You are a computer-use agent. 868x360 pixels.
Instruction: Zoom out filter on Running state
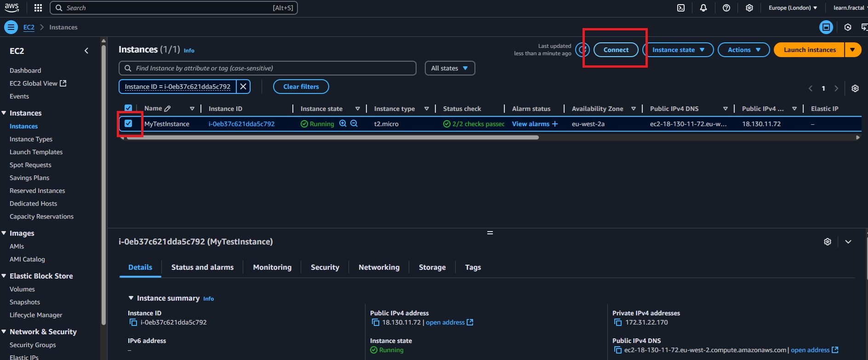pos(354,123)
